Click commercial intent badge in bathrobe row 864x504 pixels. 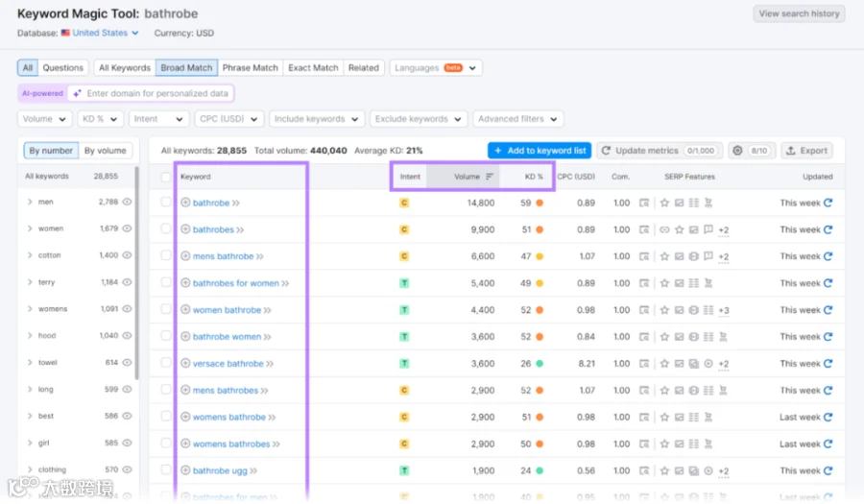(404, 203)
